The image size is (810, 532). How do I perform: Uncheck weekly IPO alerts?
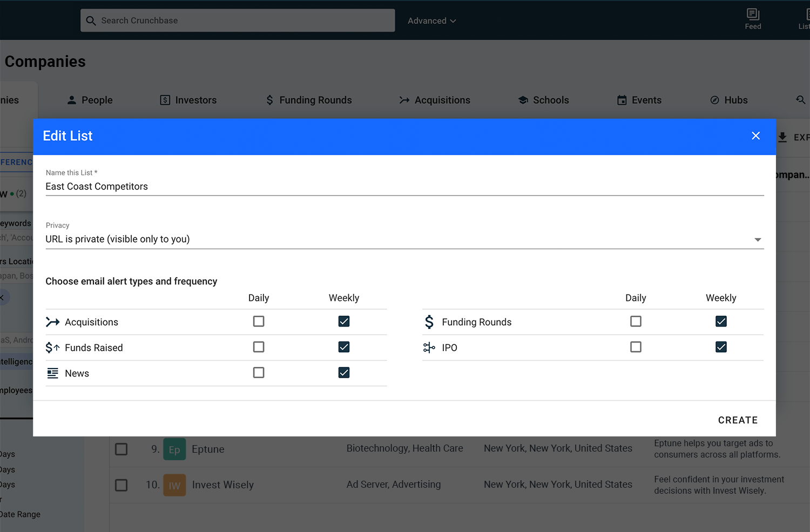(x=721, y=347)
